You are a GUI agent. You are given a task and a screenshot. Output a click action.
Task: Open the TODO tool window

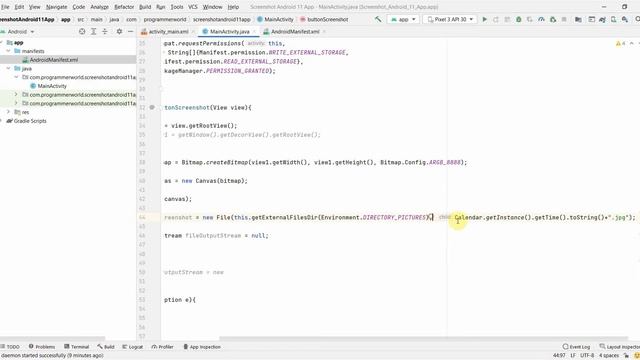pos(10,347)
